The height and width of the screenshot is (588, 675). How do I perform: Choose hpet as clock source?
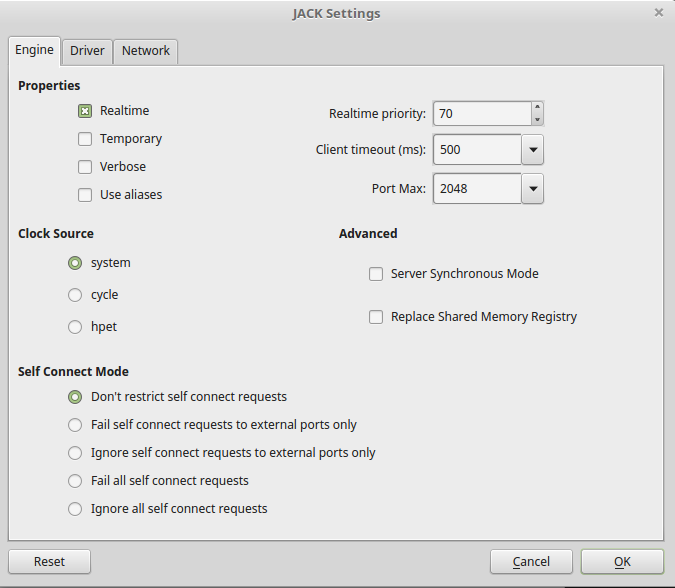click(75, 327)
